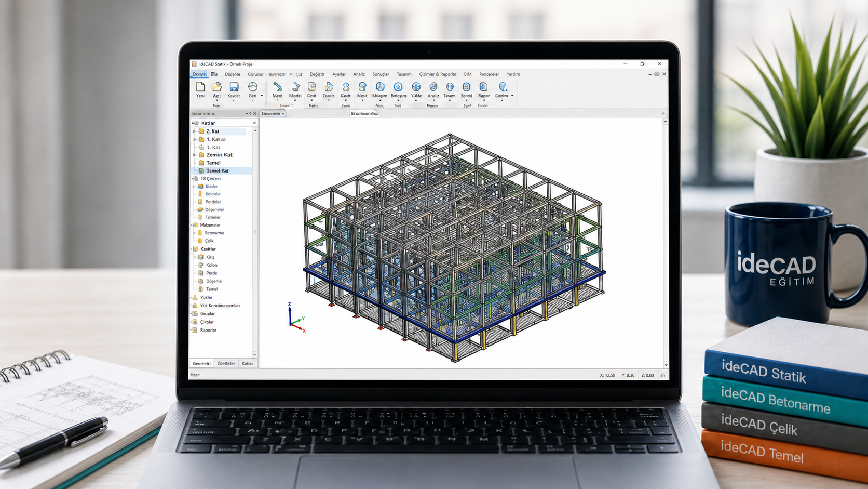Click the Cıbılım toolbar icon
868x489 pixels.
pyautogui.click(x=502, y=87)
